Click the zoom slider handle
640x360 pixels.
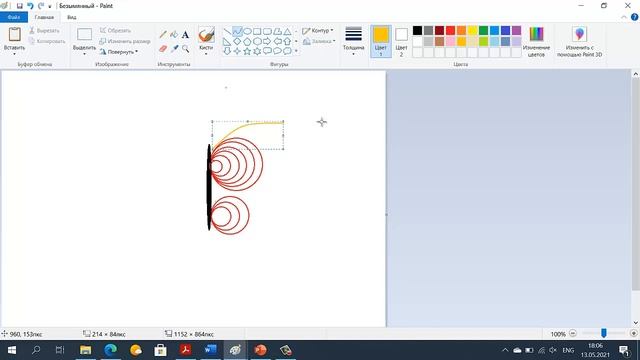[604, 333]
